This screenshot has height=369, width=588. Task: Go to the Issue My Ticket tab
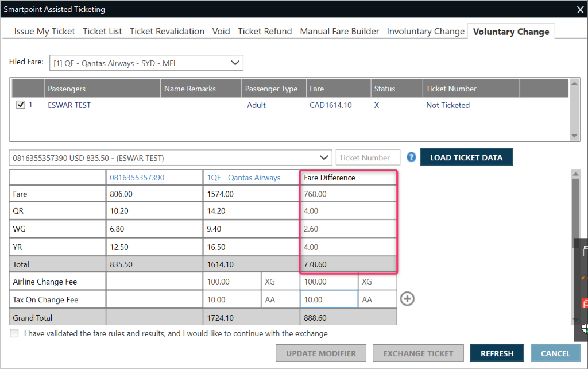pos(44,32)
